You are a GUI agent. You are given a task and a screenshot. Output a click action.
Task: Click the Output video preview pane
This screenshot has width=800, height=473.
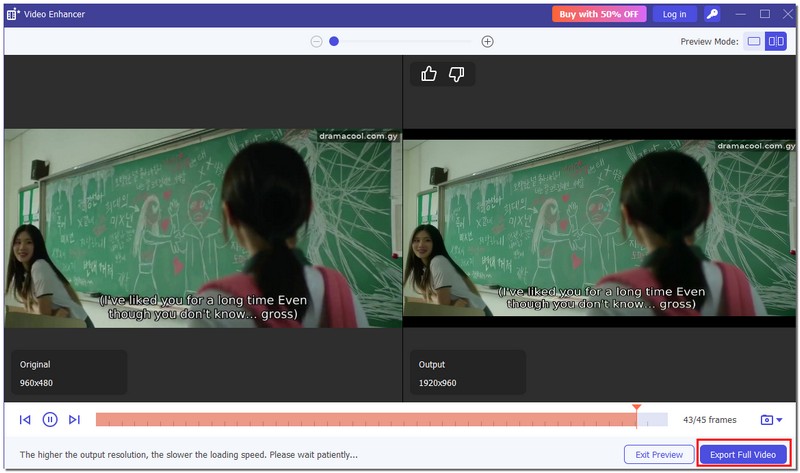[x=600, y=228]
